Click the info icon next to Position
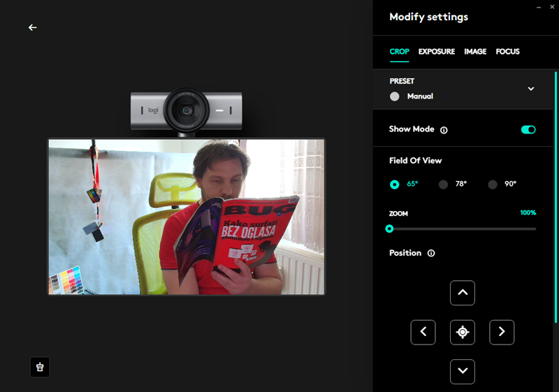This screenshot has height=392, width=559. (431, 253)
